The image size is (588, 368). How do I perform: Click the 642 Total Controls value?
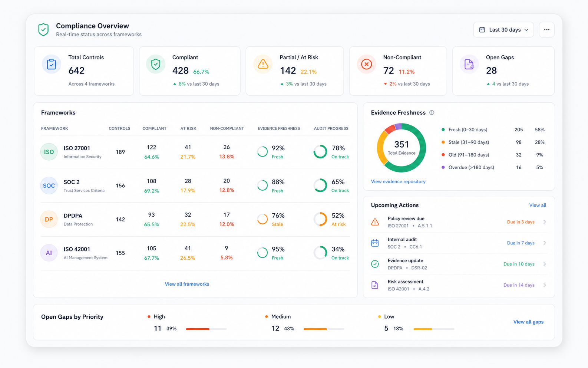click(76, 70)
